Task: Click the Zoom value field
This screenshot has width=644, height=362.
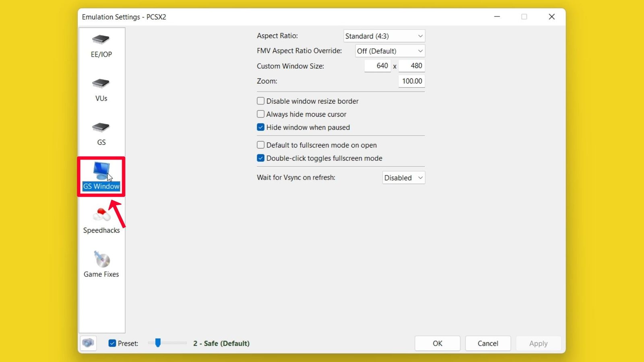Action: pyautogui.click(x=412, y=81)
